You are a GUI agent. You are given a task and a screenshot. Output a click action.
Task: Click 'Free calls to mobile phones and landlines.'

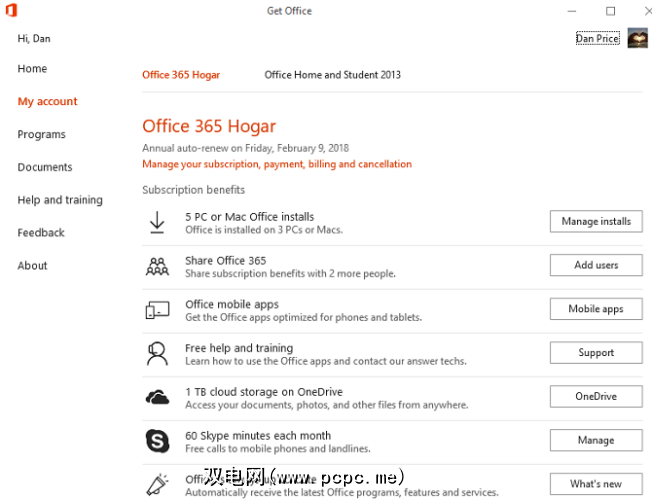pyautogui.click(x=278, y=449)
